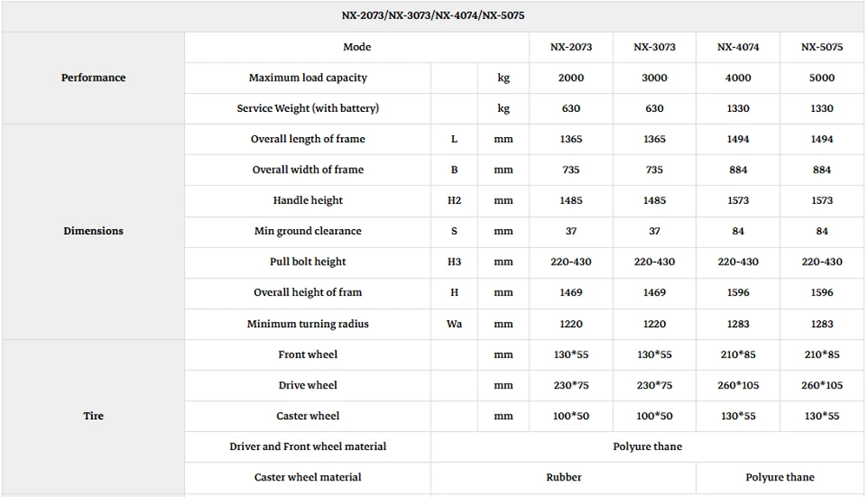Click the NX-5075 column header
The height and width of the screenshot is (497, 868).
click(x=822, y=47)
